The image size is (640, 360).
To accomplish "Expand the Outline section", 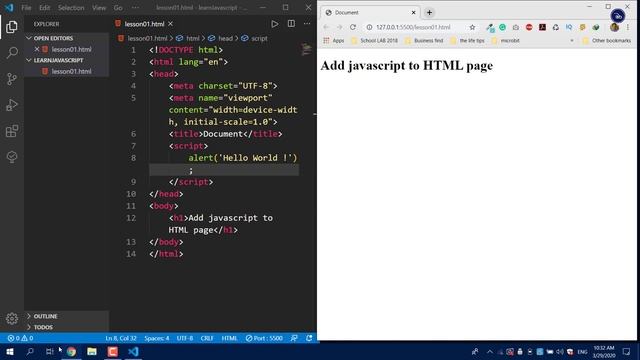I will click(67, 316).
